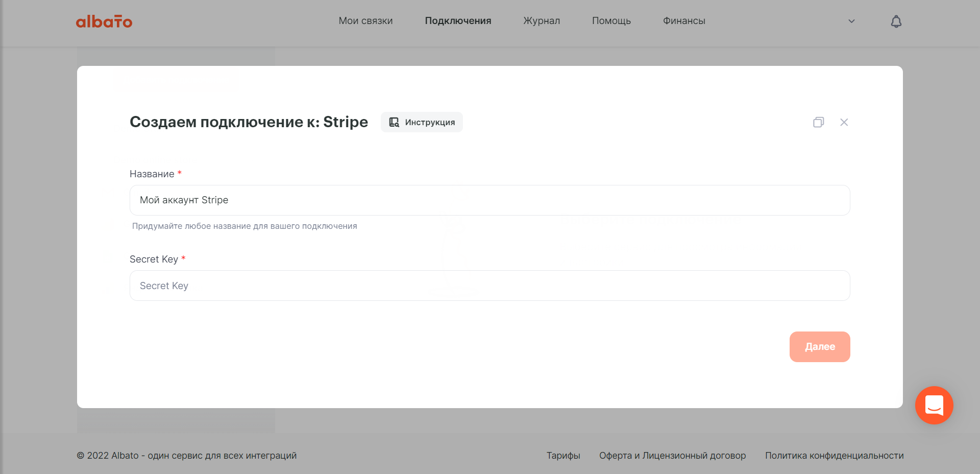Focus the Название input field

[490, 200]
